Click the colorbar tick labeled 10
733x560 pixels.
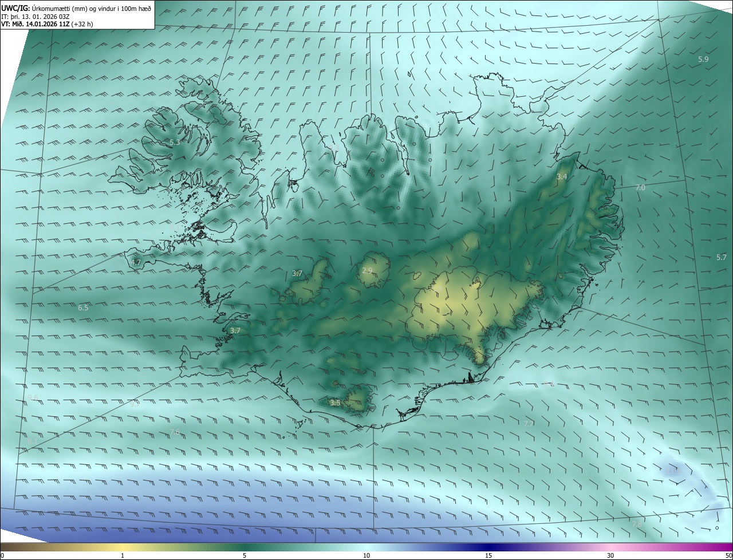click(x=366, y=555)
